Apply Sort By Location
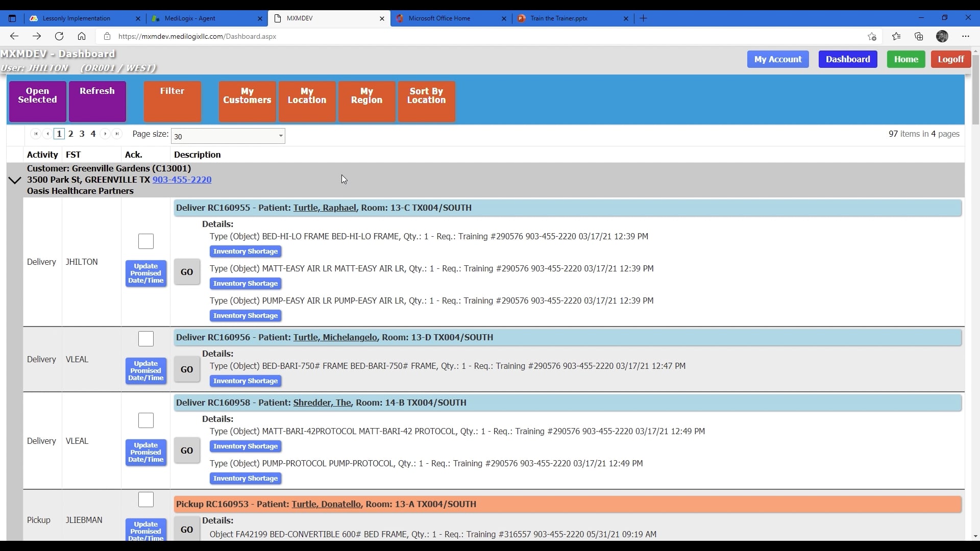980x551 pixels. click(427, 101)
